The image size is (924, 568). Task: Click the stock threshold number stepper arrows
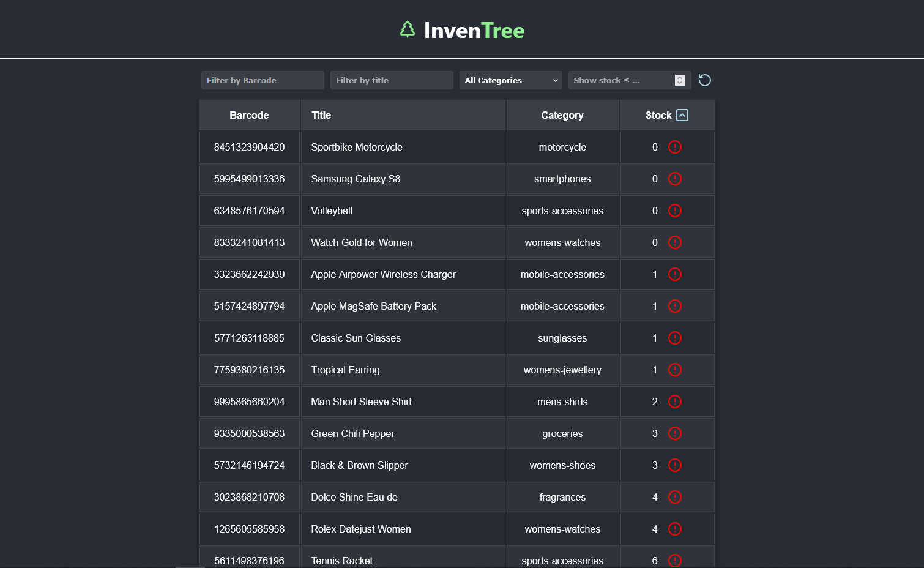[x=679, y=80]
